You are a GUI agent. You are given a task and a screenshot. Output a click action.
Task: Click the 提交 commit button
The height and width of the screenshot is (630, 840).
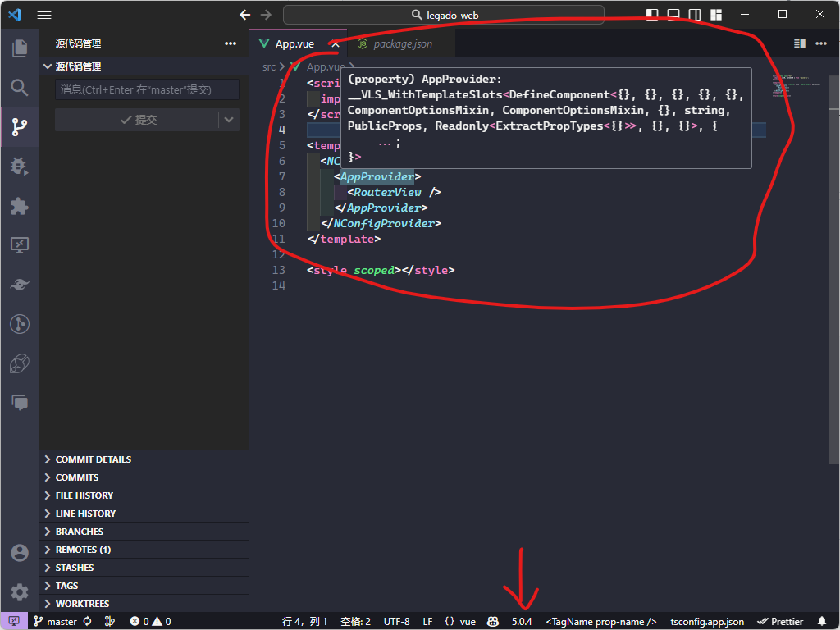[139, 120]
